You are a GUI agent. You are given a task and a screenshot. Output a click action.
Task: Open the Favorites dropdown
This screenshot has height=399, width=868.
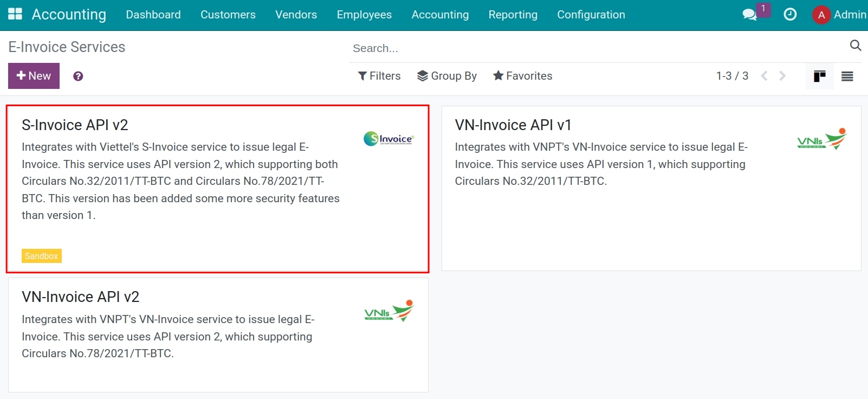click(x=522, y=76)
